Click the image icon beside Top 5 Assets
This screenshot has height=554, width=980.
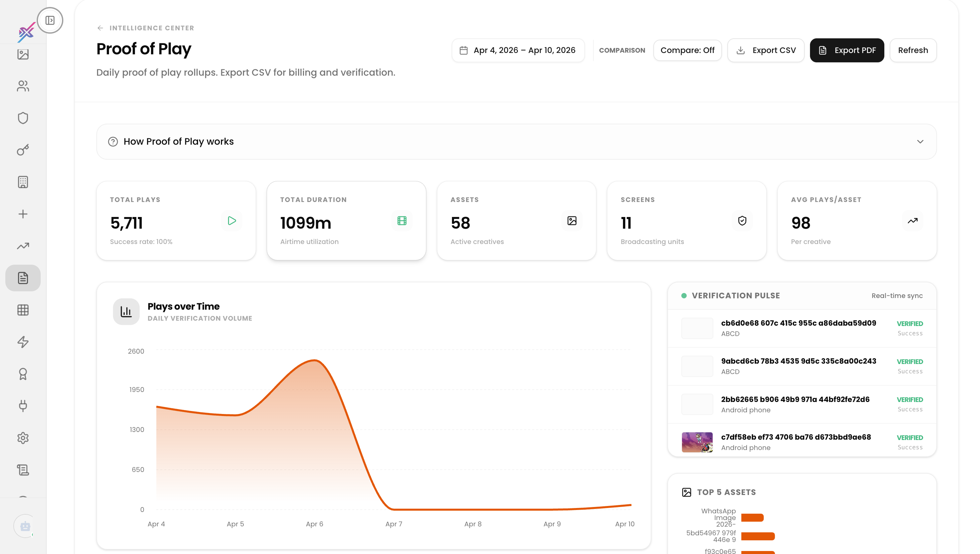click(686, 492)
